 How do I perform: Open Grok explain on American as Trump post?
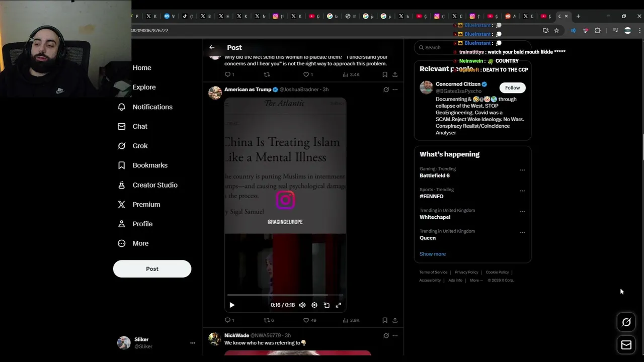pyautogui.click(x=386, y=89)
